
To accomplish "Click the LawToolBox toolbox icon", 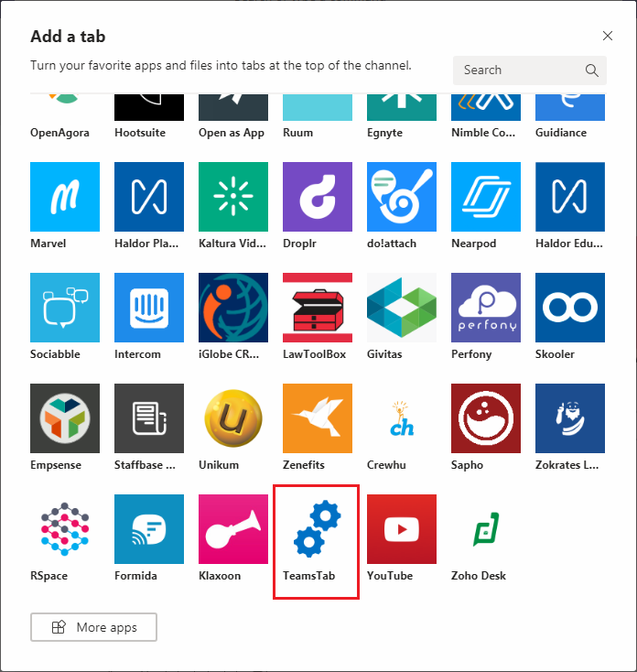I will tap(318, 308).
